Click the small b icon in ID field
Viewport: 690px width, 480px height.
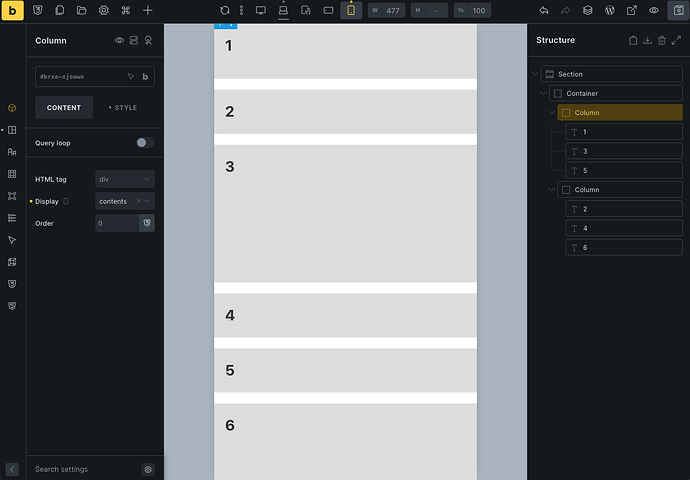[x=145, y=77]
